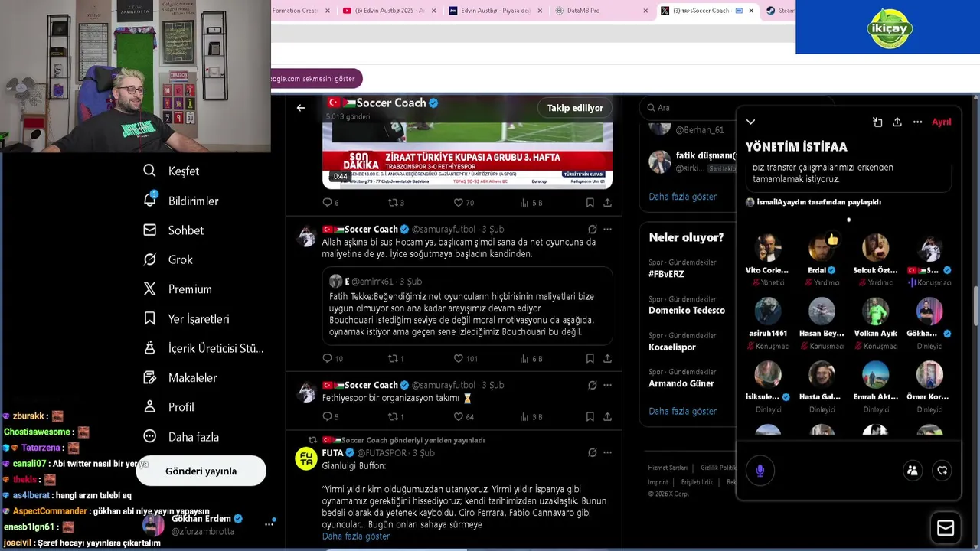Click the Gönderi yayınla button

point(201,471)
